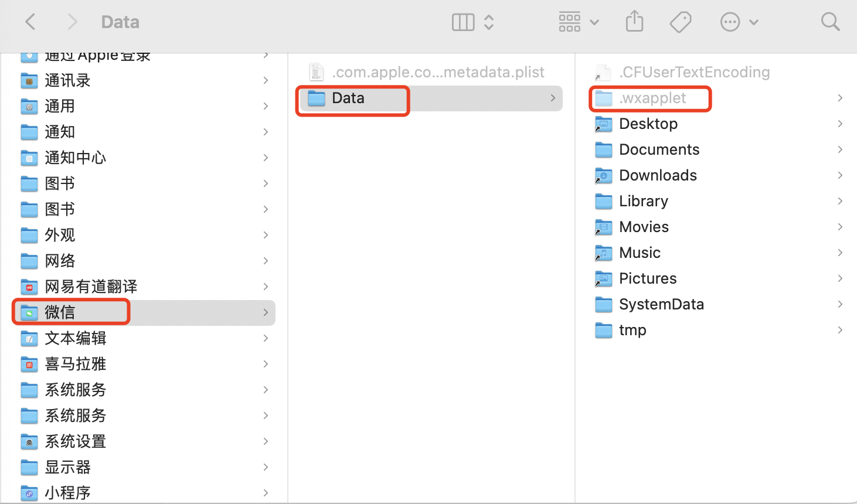
Task: Go back with the toolbar back arrow
Action: pyautogui.click(x=30, y=22)
